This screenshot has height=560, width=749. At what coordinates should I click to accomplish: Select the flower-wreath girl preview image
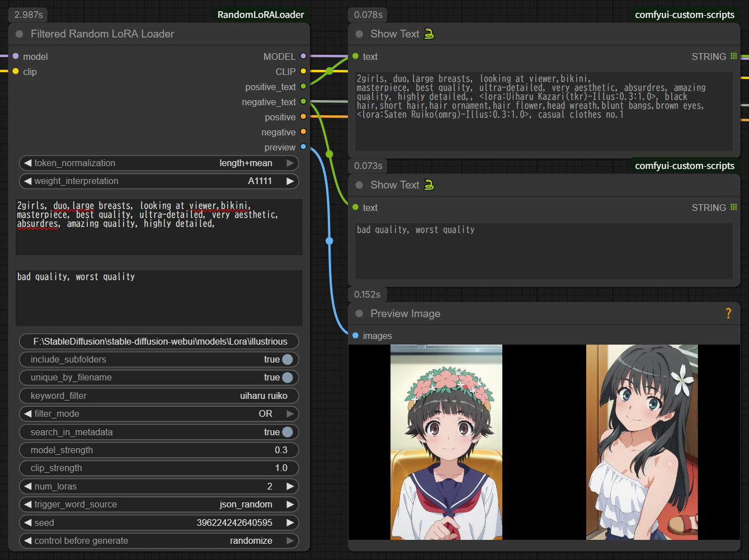point(446,442)
